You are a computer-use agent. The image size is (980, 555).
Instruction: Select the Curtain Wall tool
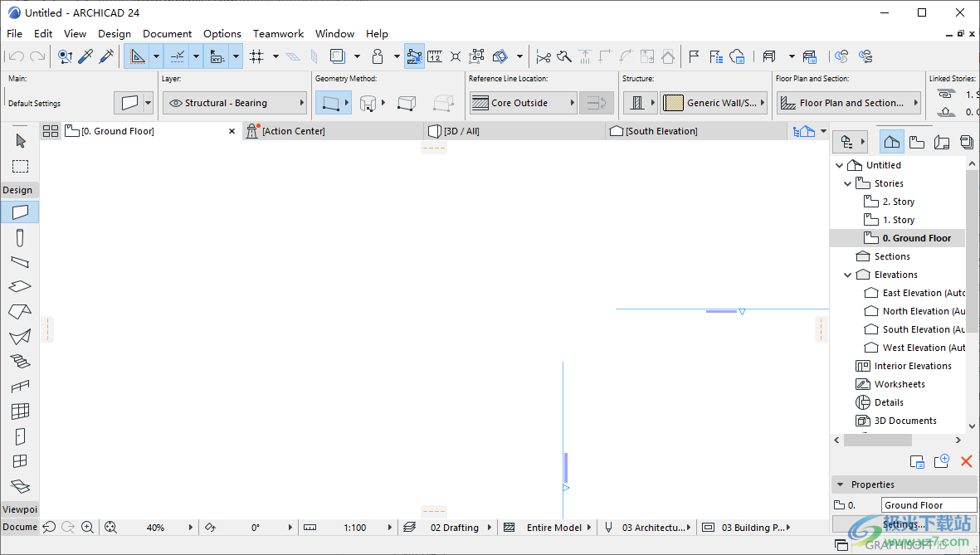pos(20,411)
